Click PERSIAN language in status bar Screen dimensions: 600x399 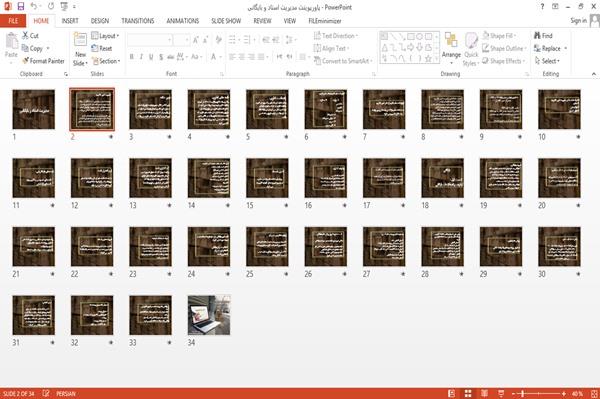pyautogui.click(x=66, y=393)
